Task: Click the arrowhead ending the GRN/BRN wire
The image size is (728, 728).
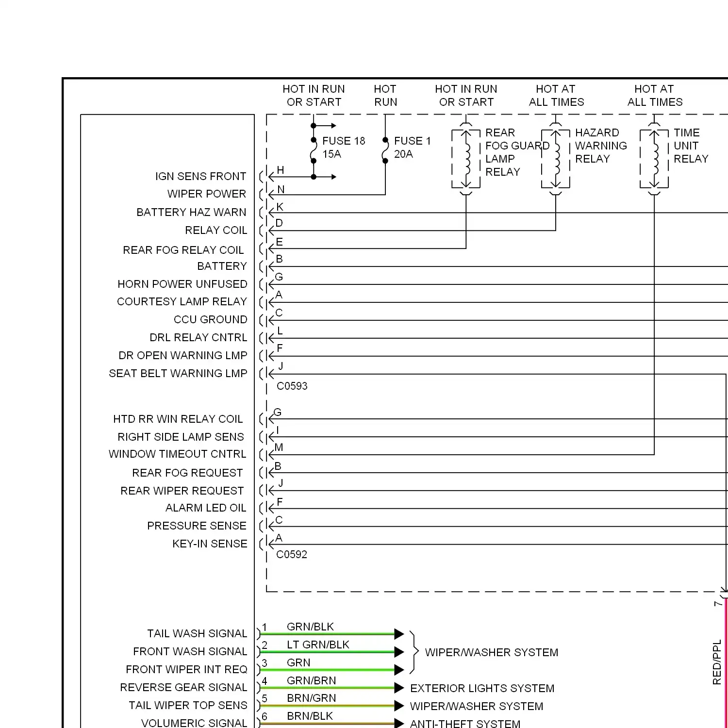Action: (399, 688)
